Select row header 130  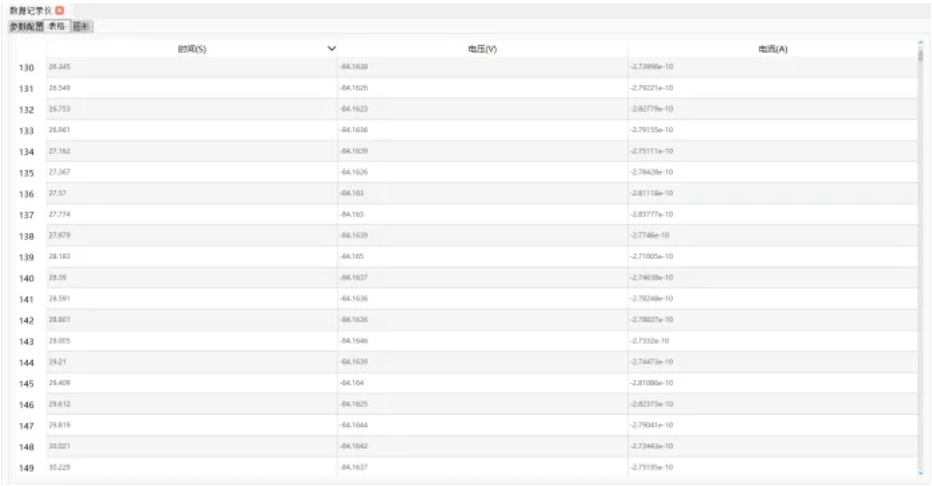click(x=28, y=68)
